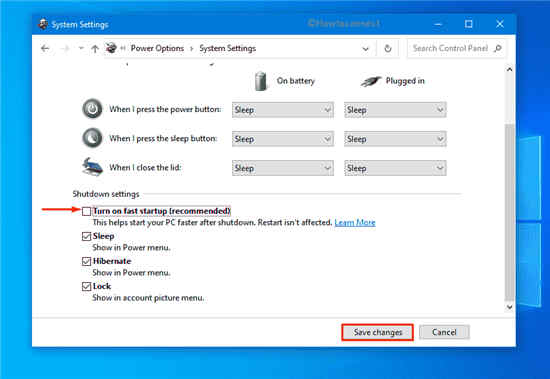Click 'Plugged in' column header text
The width and height of the screenshot is (550, 379).
pyautogui.click(x=405, y=81)
